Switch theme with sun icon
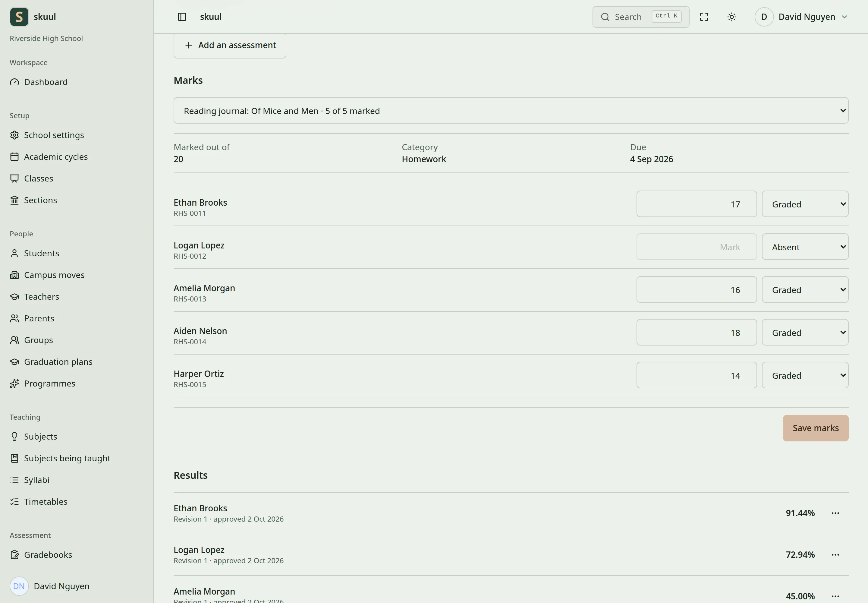The height and width of the screenshot is (603, 868). point(732,17)
